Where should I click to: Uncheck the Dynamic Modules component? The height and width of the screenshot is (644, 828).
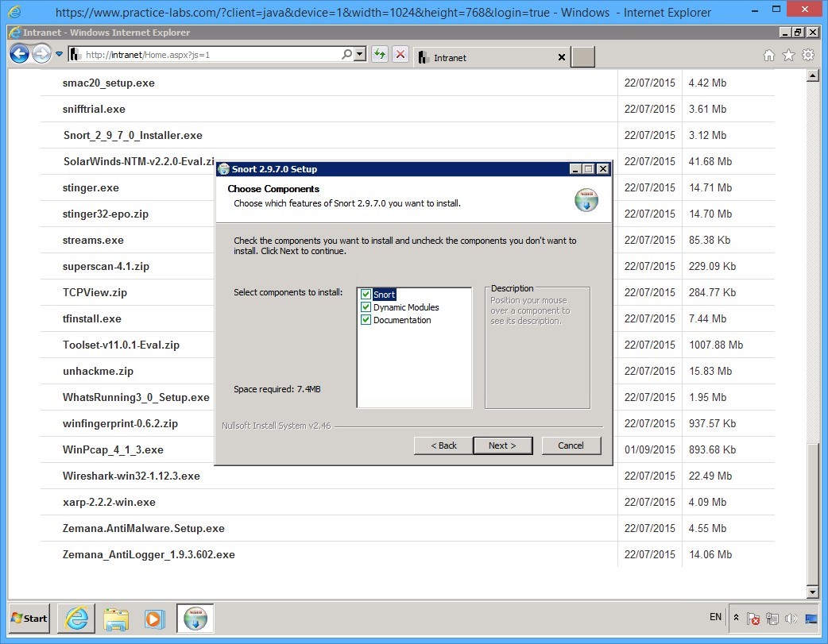pos(366,307)
